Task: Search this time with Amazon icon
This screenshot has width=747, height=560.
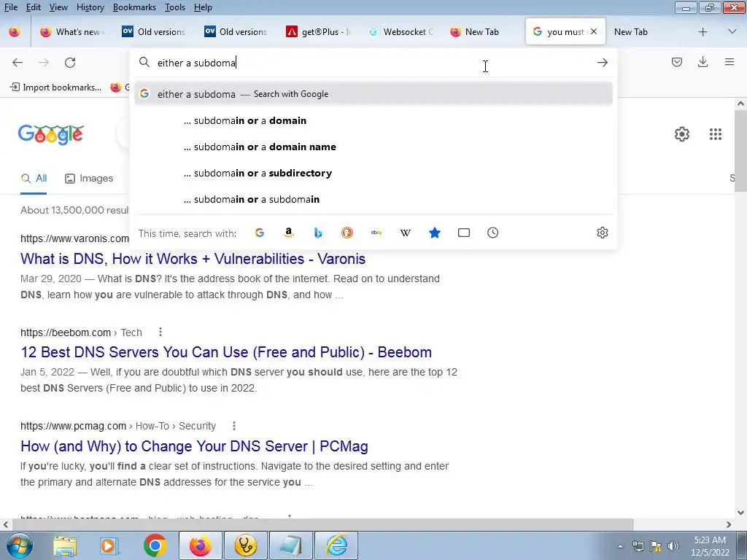Action: [x=289, y=233]
